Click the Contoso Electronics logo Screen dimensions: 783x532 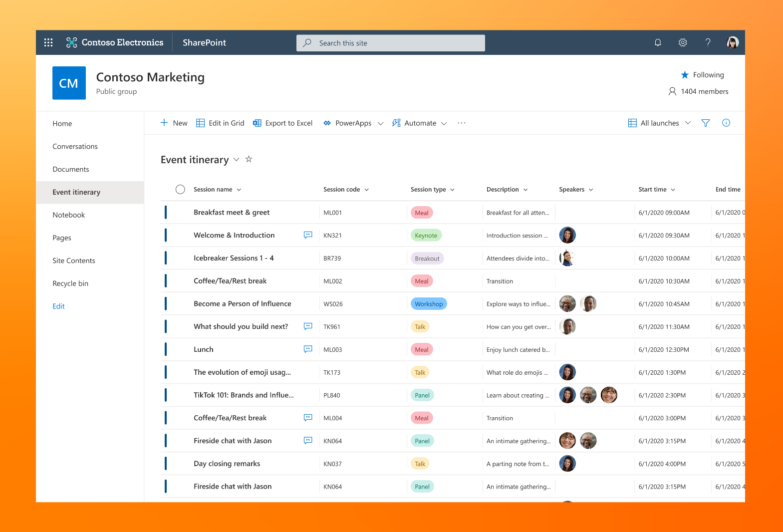point(115,42)
